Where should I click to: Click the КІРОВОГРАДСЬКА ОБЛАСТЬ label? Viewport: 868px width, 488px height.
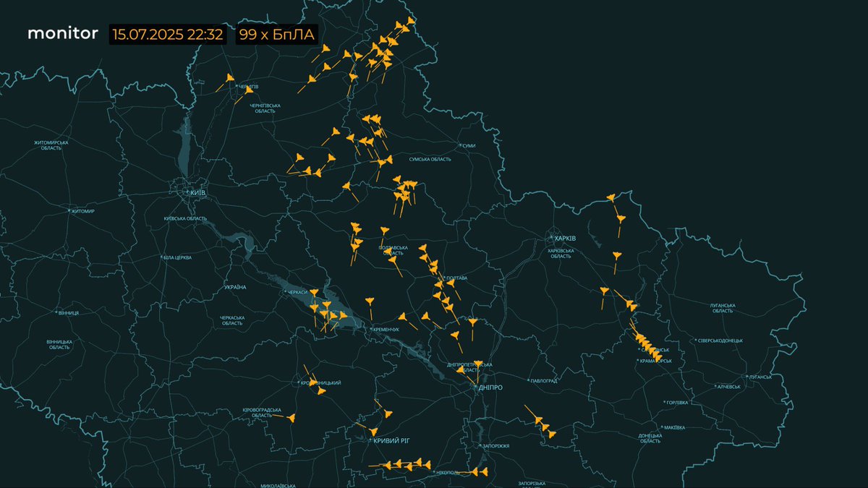click(262, 413)
